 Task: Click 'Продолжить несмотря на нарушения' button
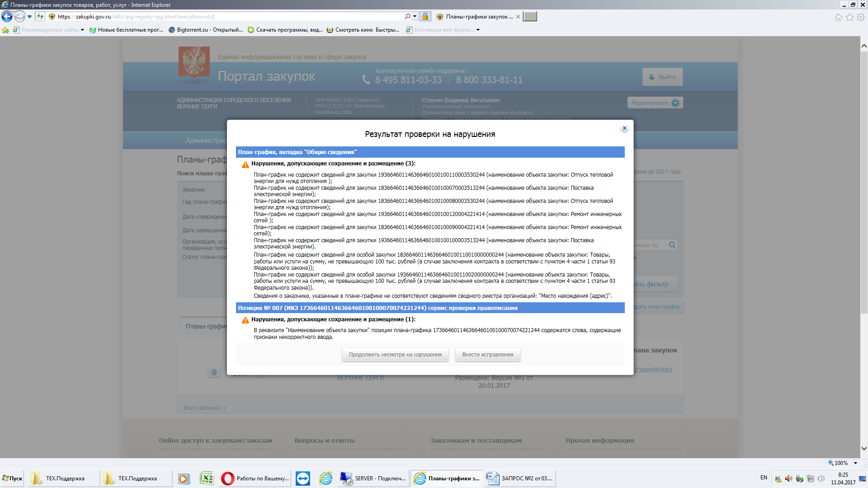pos(395,355)
